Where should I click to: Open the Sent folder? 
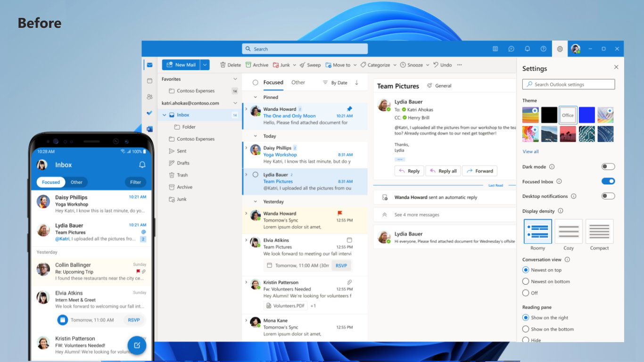pos(182,151)
